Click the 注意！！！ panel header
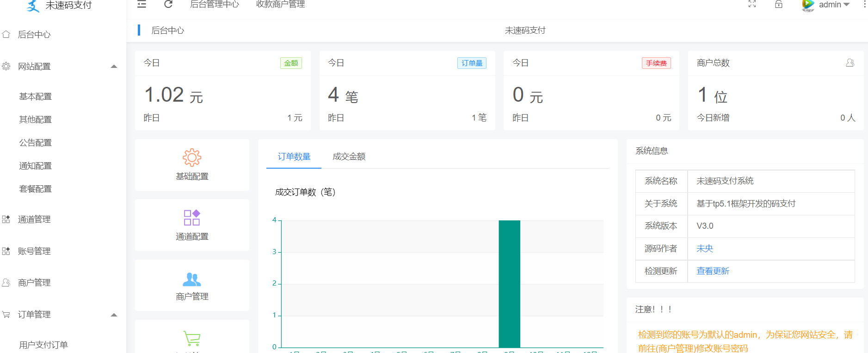 654,310
